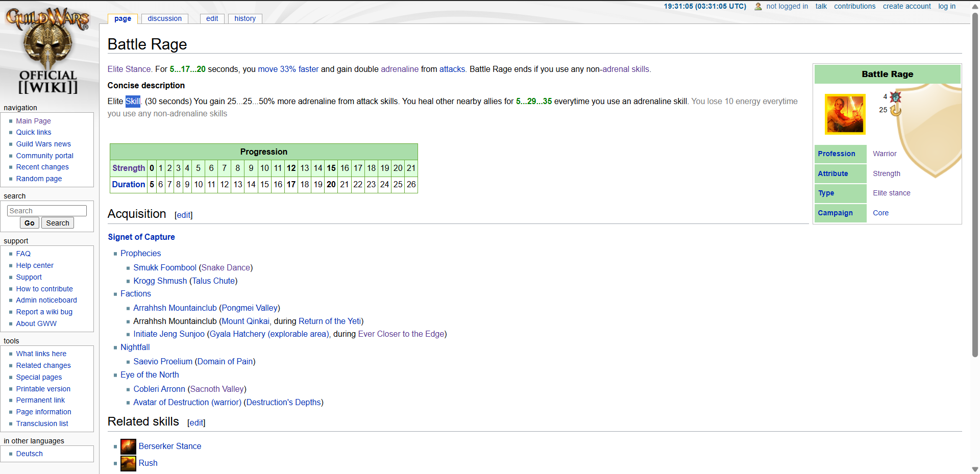Open Avatar of Destruction (warrior) link
The image size is (980, 474).
coord(187,402)
